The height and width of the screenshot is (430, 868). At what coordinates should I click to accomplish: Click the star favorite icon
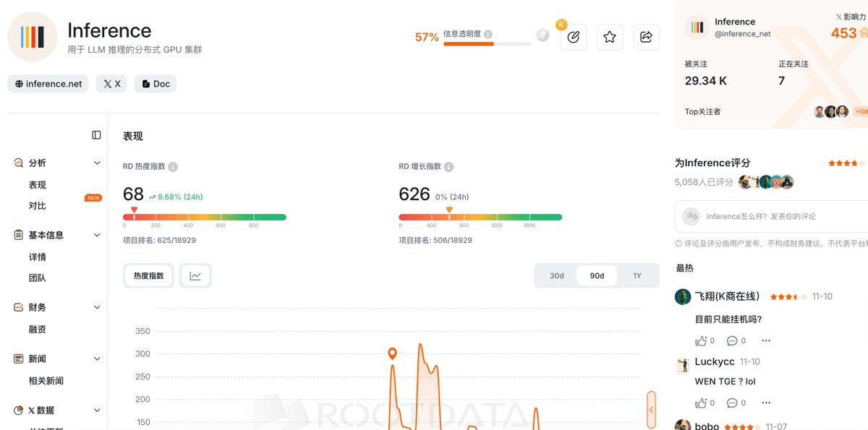click(610, 37)
